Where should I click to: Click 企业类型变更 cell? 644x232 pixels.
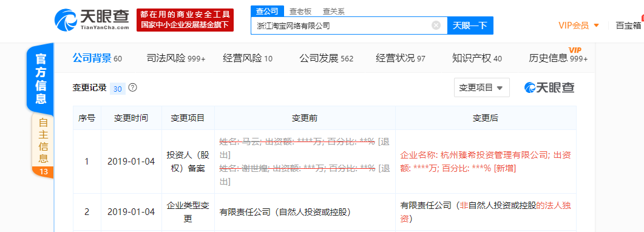188,212
